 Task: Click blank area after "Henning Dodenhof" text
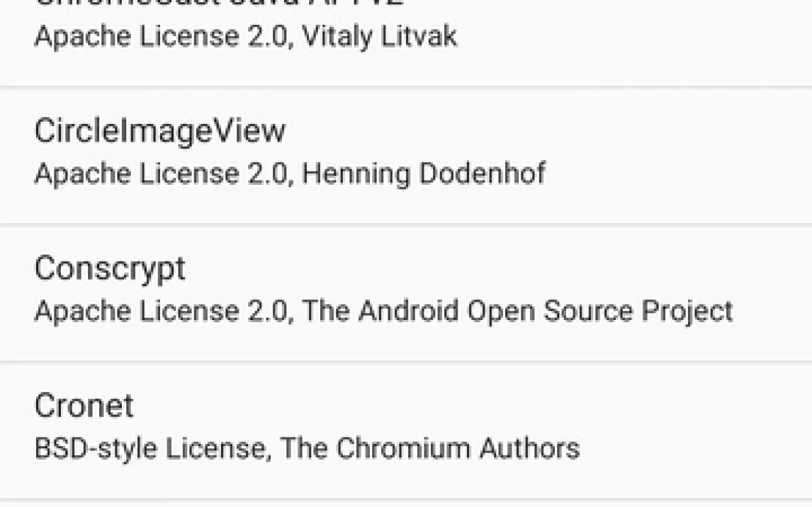click(673, 173)
